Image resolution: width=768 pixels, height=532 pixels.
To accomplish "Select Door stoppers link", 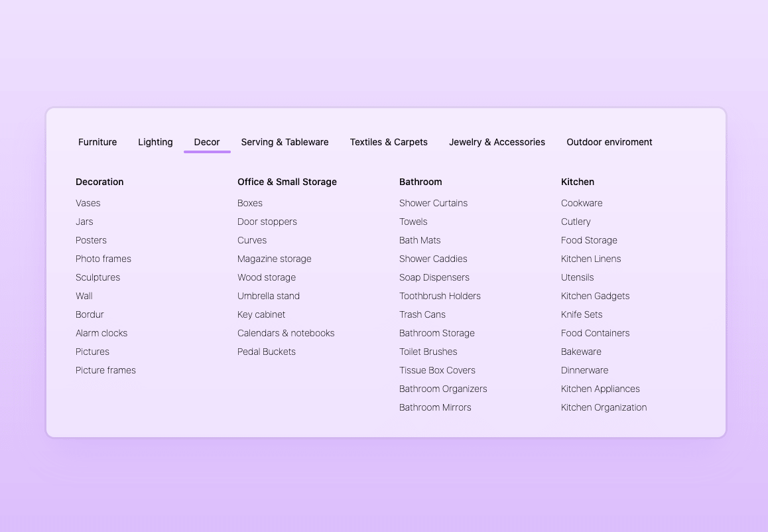I will tap(267, 222).
